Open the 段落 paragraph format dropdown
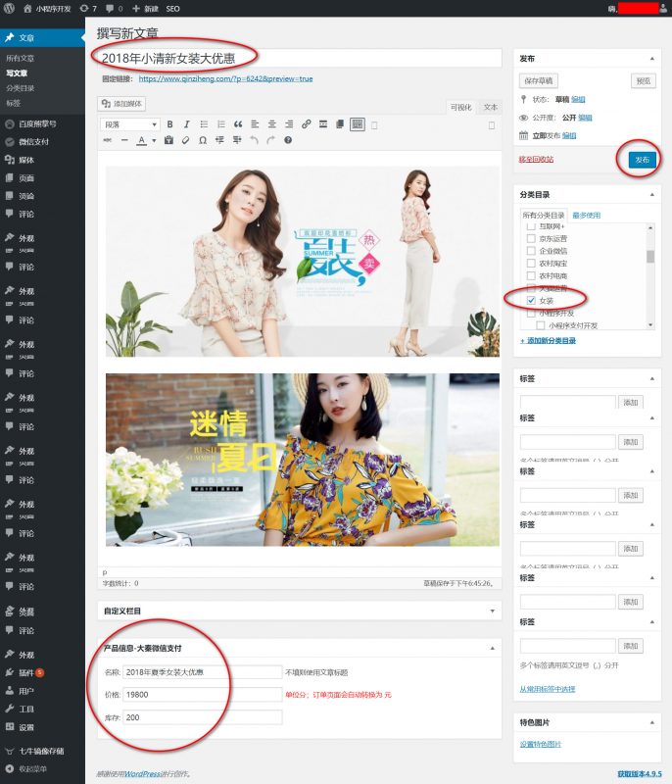Viewport: 672px width, 784px height. [x=130, y=124]
